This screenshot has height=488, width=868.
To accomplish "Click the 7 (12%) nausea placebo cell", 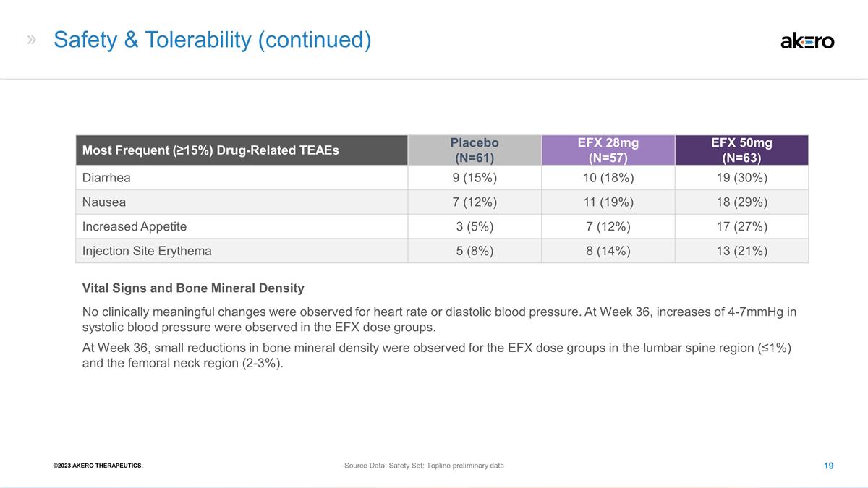I will [x=475, y=202].
